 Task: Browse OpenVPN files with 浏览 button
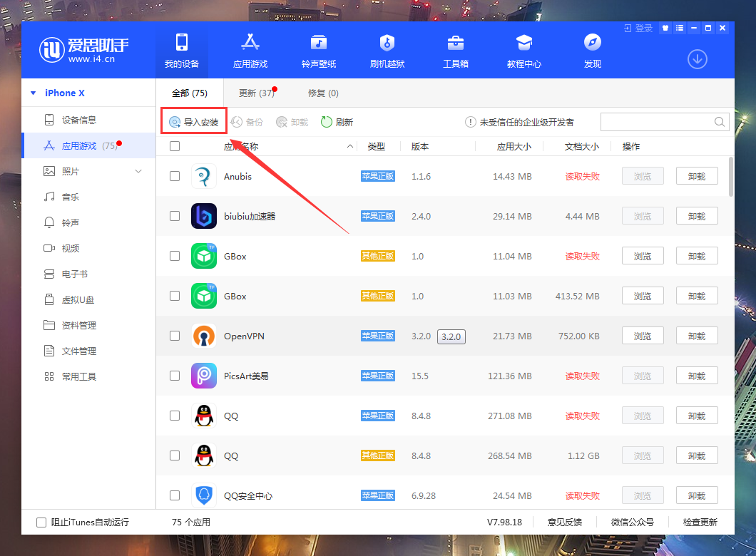(643, 336)
